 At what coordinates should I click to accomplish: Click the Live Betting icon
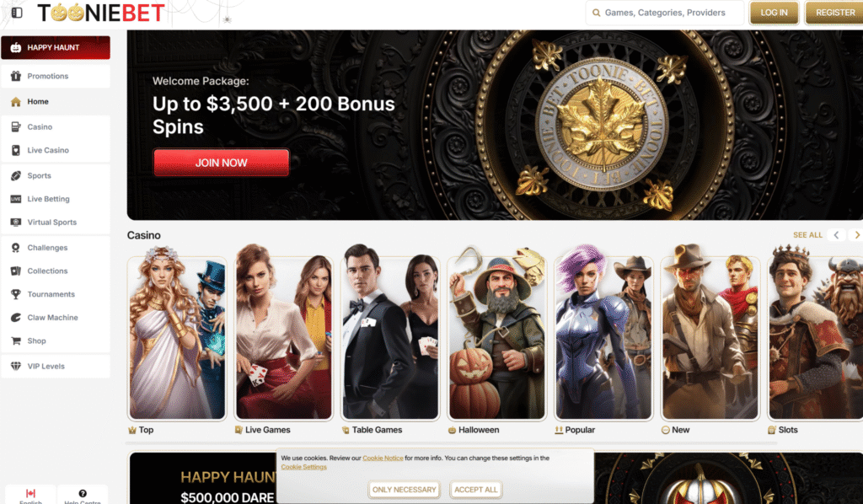click(x=16, y=199)
